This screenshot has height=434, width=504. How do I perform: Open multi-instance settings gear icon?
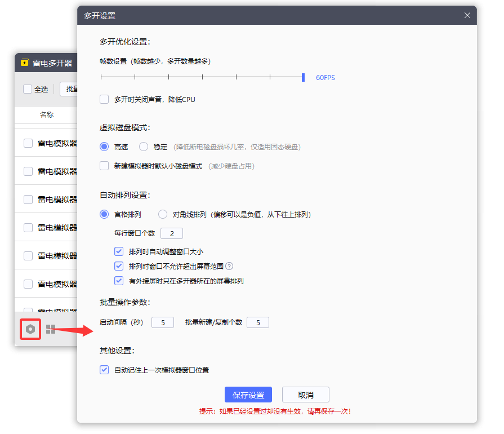[30, 329]
